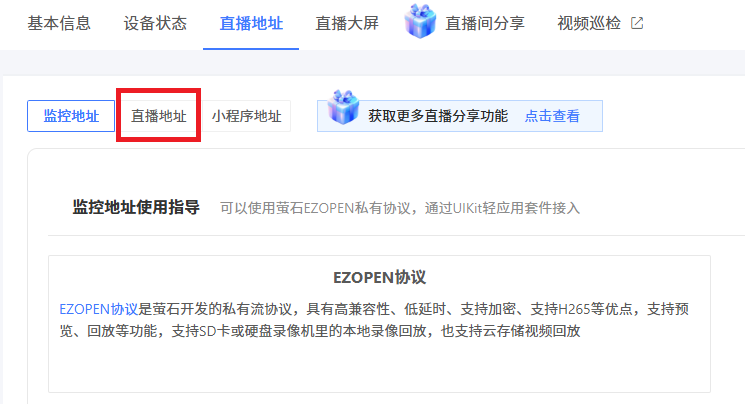Screen dimensions: 745x404
Task: Click the 监控地址使用指导 heading
Action: pyautogui.click(x=136, y=208)
